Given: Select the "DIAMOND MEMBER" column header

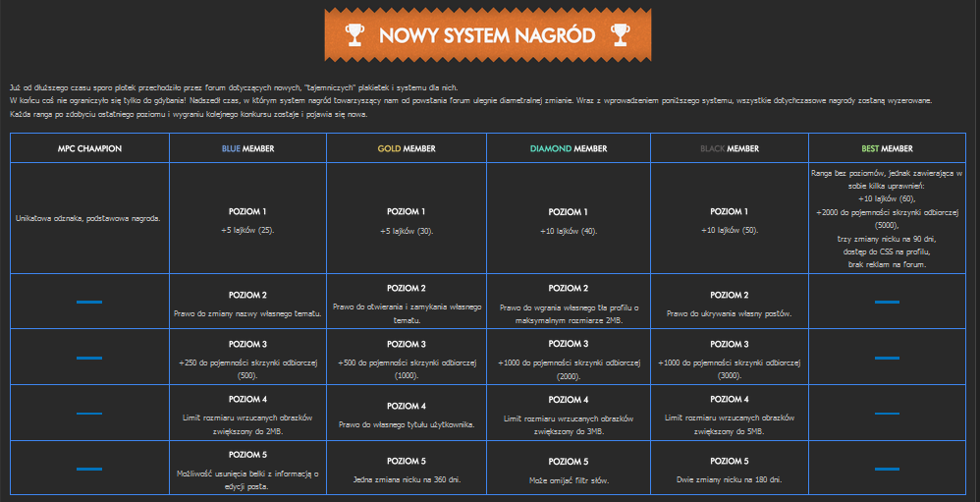Looking at the screenshot, I should (x=569, y=148).
